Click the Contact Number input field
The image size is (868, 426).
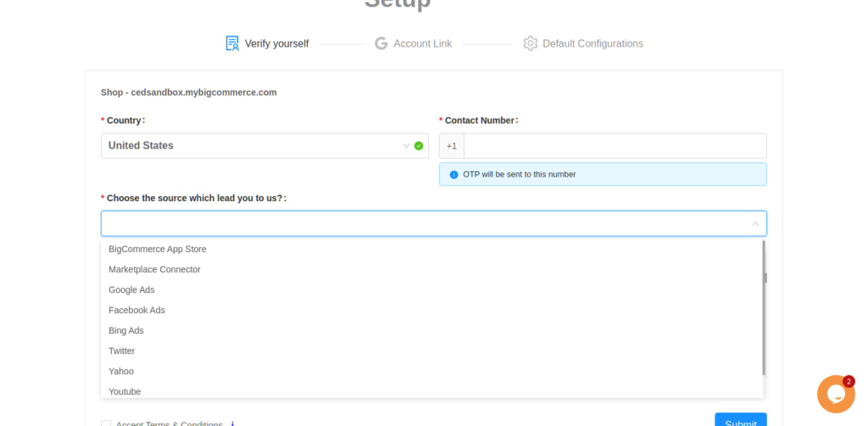pyautogui.click(x=615, y=146)
